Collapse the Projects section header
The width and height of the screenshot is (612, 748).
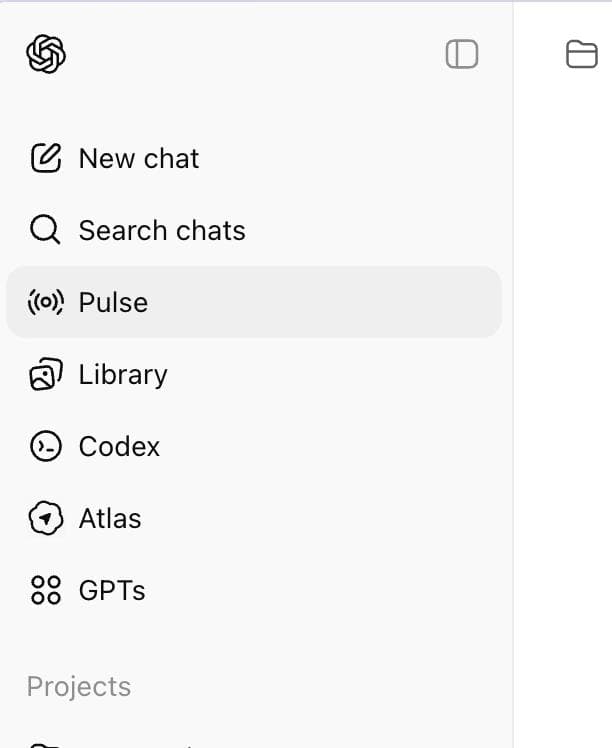[79, 686]
